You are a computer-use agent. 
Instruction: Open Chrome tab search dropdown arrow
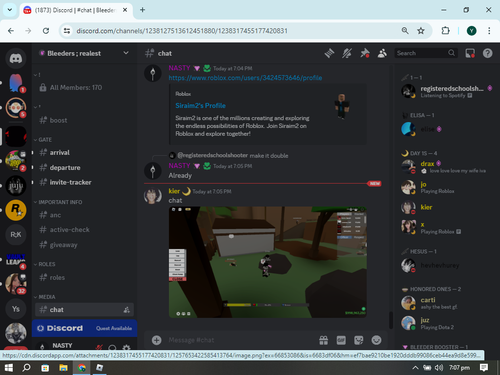(x=10, y=10)
